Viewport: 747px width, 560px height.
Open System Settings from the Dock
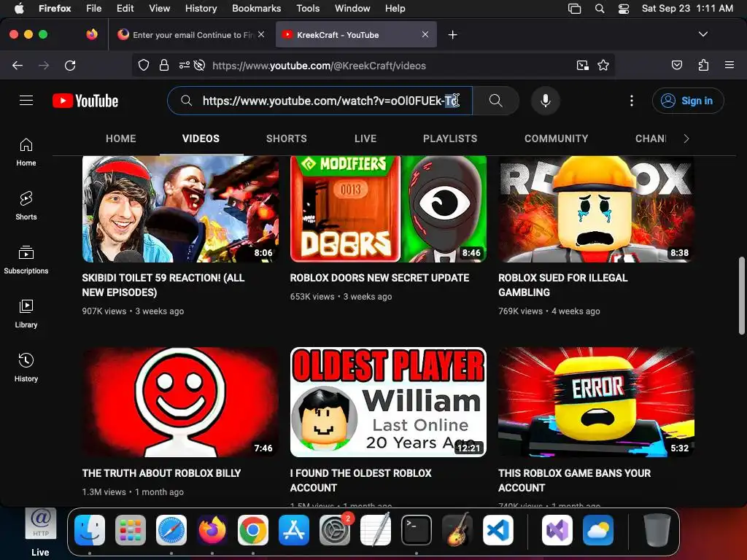coord(334,530)
